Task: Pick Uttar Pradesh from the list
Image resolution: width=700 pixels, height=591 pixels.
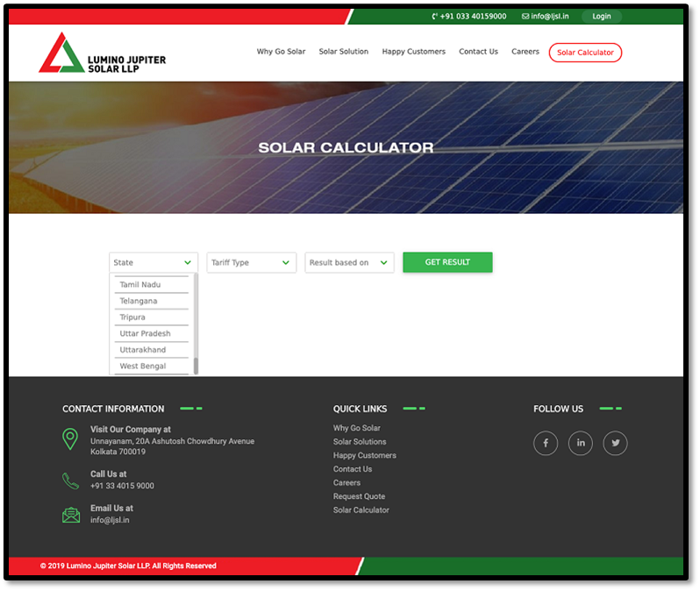Action: 146,333
